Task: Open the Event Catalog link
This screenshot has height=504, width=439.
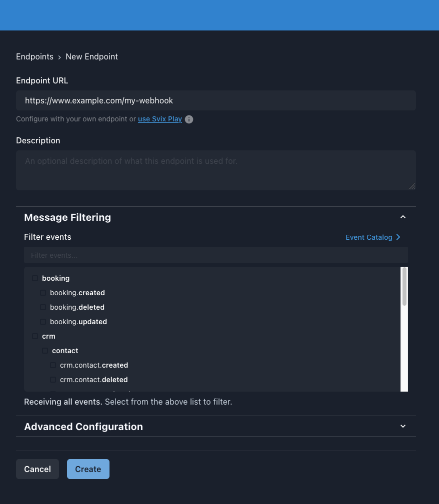Action: tap(368, 237)
